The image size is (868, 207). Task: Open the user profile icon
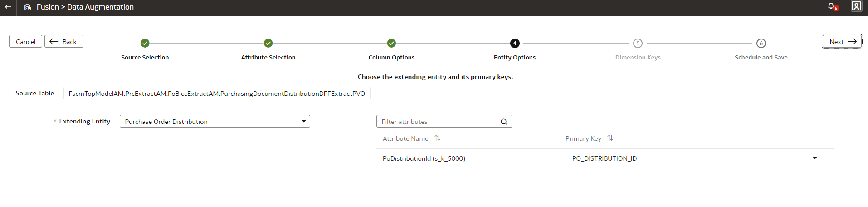pos(856,6)
